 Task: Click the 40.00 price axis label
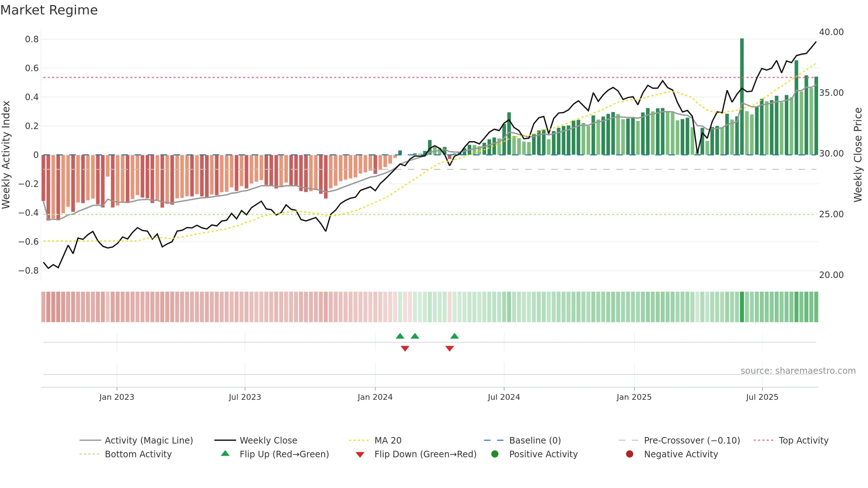(x=831, y=32)
